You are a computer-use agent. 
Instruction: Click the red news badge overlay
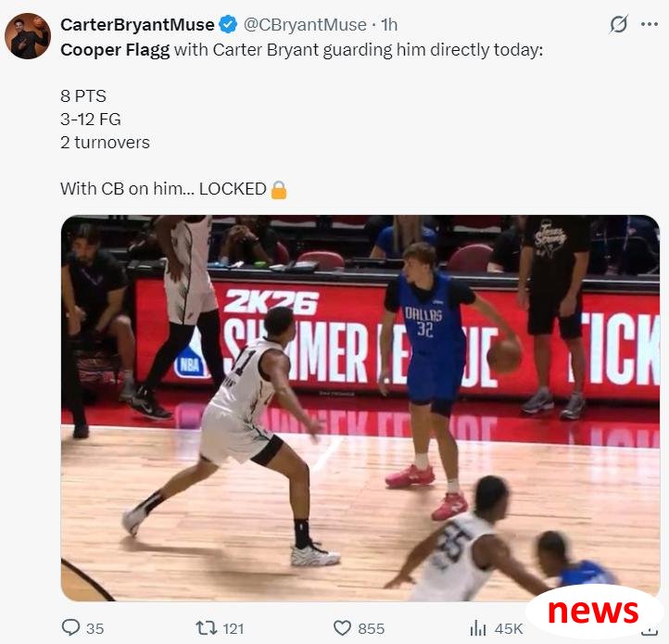click(x=593, y=612)
